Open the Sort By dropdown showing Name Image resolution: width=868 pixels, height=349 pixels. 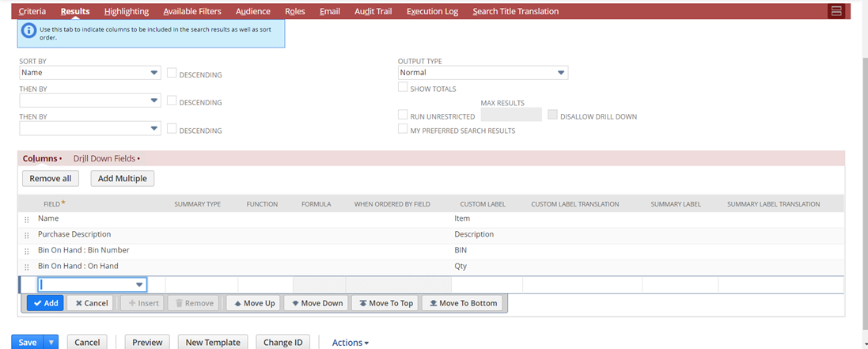pyautogui.click(x=90, y=73)
